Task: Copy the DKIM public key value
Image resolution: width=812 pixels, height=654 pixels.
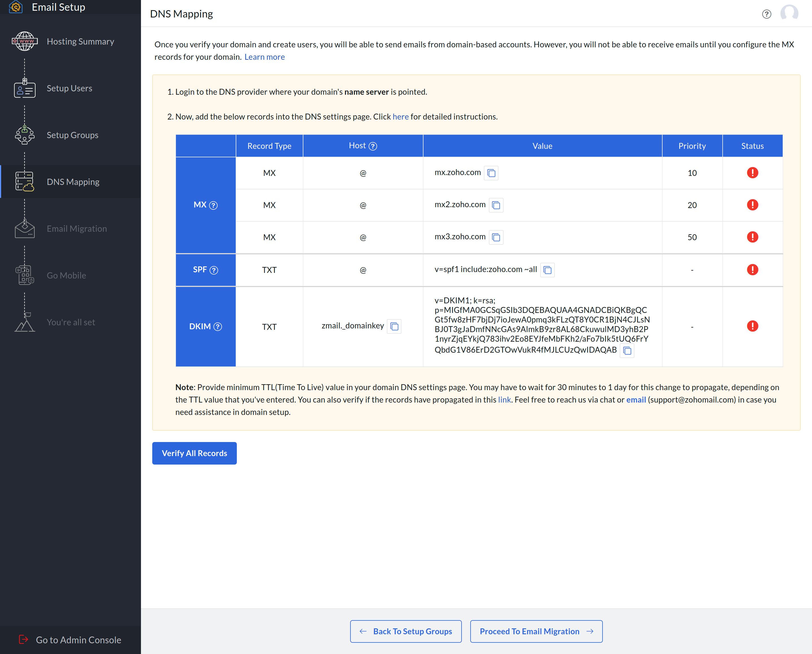Action: 627,350
